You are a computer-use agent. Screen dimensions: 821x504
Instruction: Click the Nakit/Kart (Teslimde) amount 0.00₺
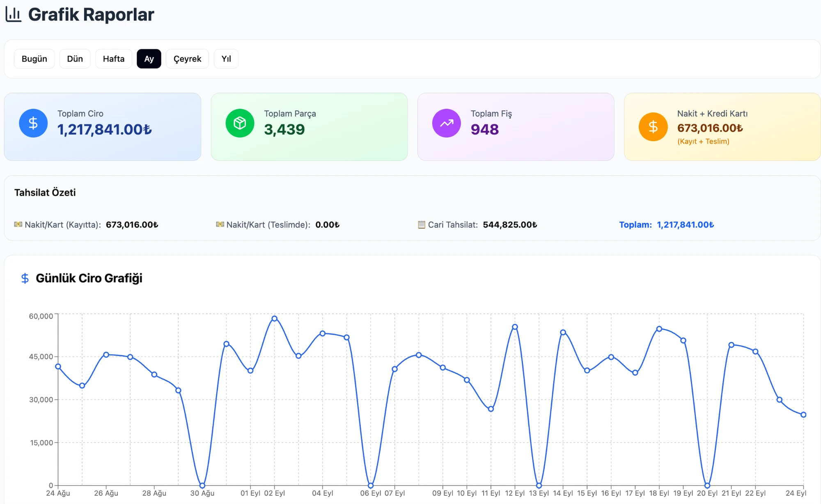328,225
